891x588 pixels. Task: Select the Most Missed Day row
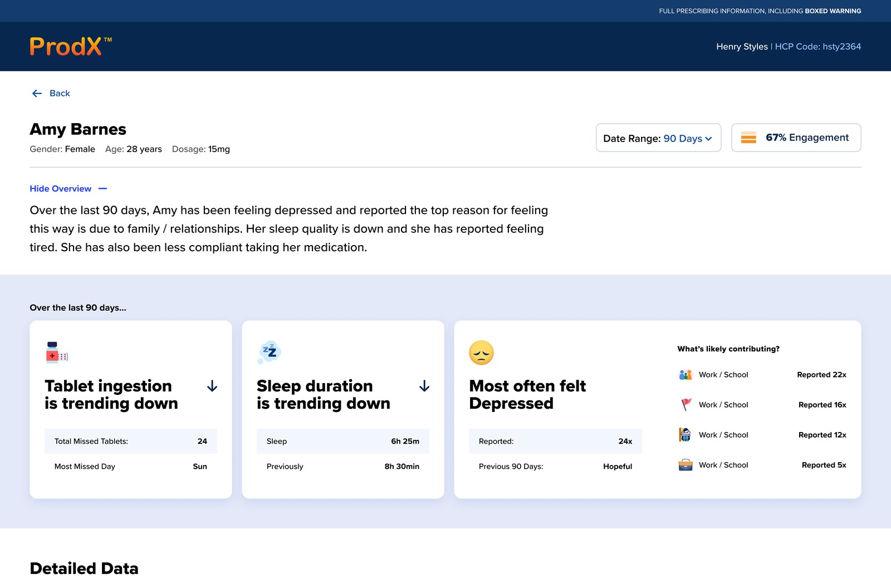point(131,467)
